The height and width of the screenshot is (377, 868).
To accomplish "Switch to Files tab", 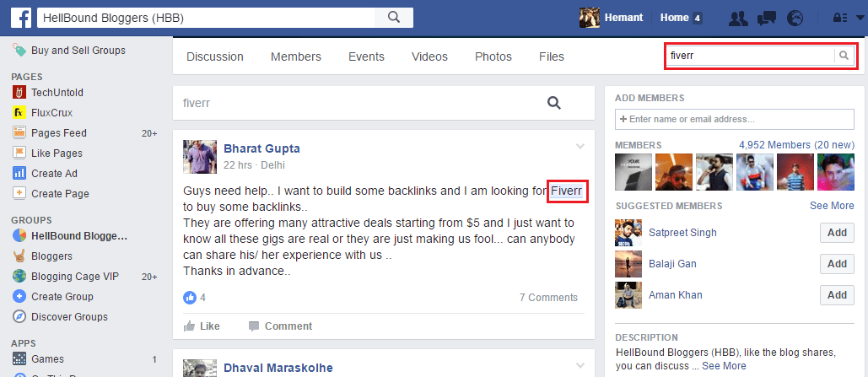I will pos(552,57).
